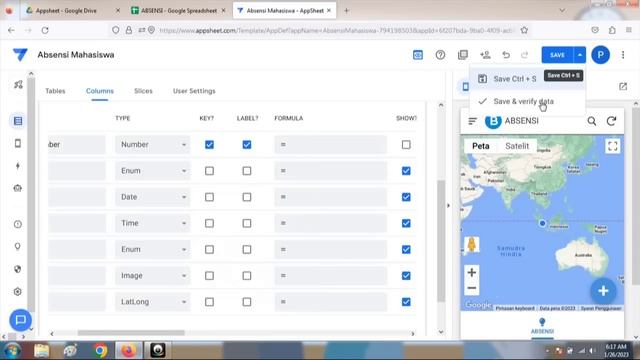
Task: Uncheck SHOW for the Image row
Action: (x=406, y=276)
